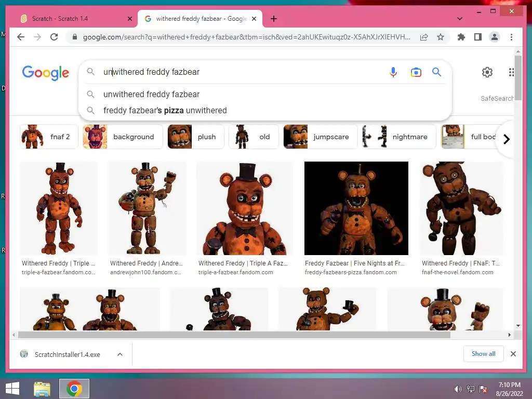532x399 pixels.
Task: Search by image with the camera icon
Action: point(416,72)
